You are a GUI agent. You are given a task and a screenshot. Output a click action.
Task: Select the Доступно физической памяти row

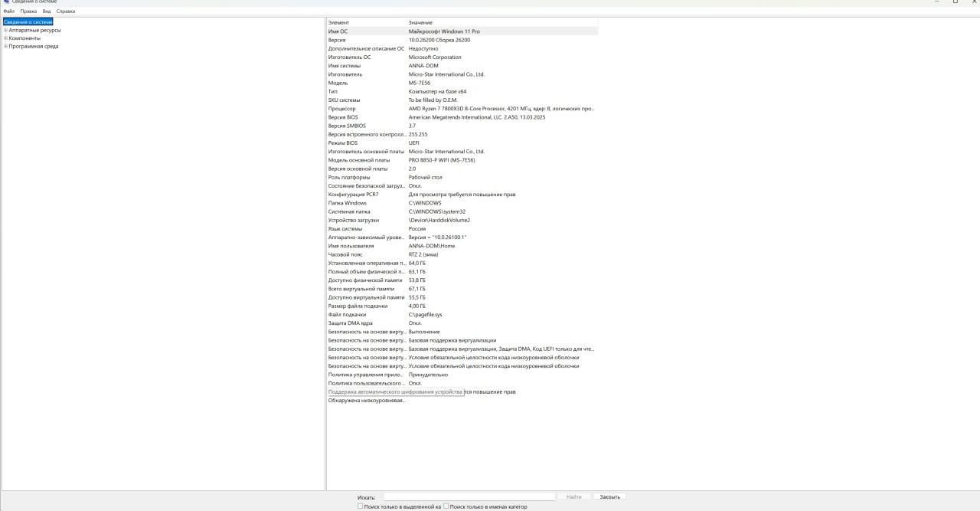(462, 280)
